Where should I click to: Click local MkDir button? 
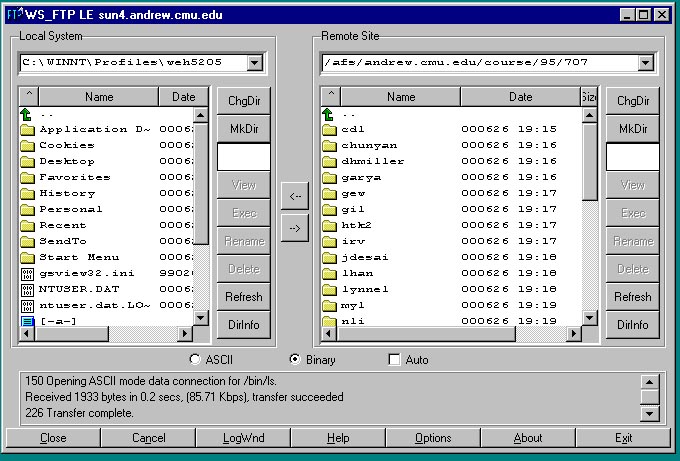click(244, 129)
